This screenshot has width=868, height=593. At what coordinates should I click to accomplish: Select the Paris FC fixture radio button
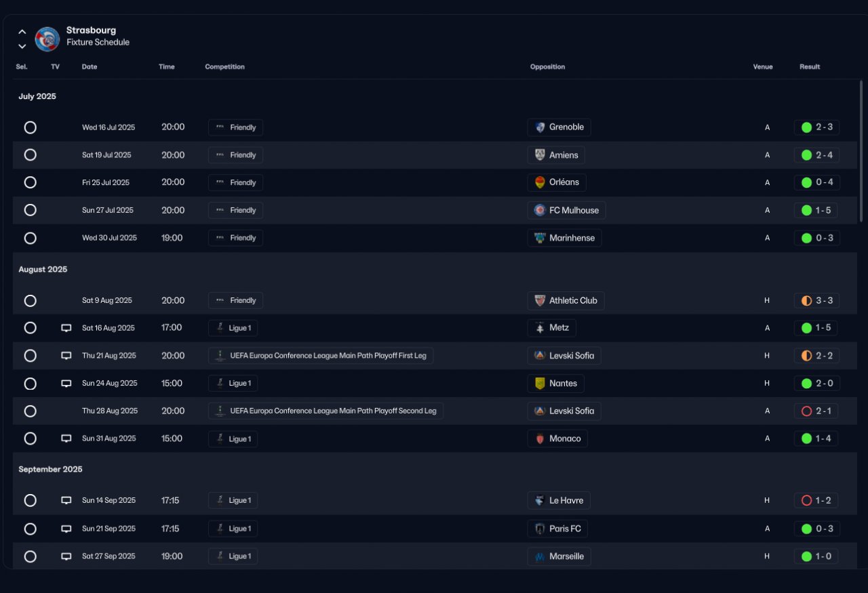[30, 529]
